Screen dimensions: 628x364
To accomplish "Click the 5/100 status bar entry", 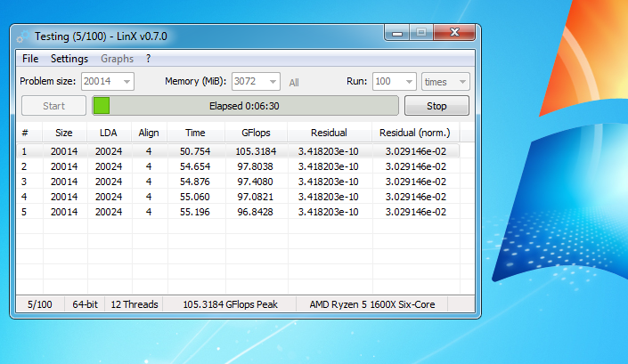I will click(40, 304).
